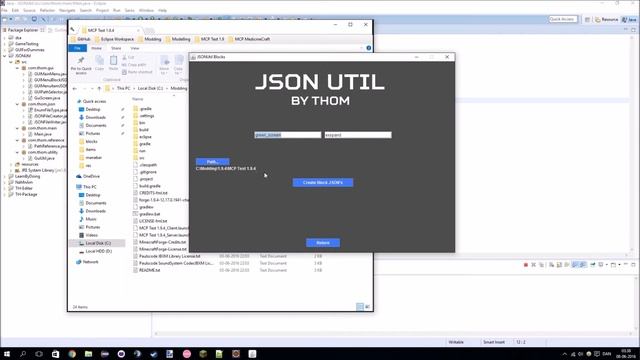Open the GitHub bookmark folder in Explorer

click(x=80, y=39)
